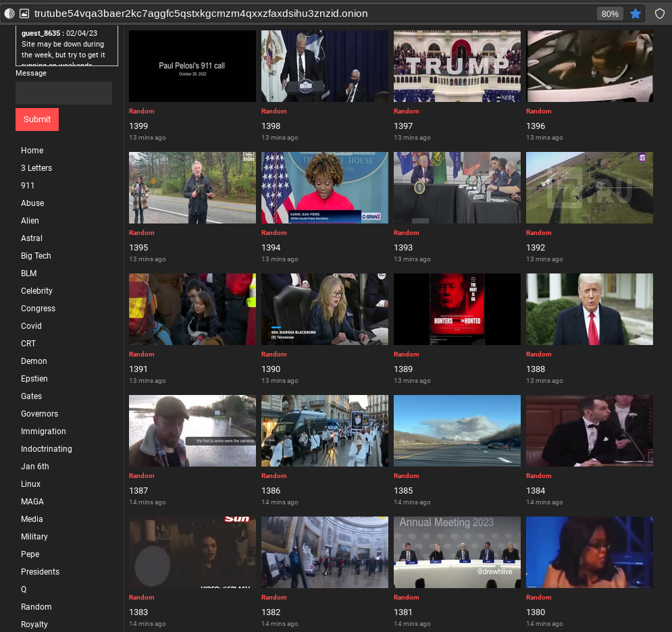The width and height of the screenshot is (672, 632).
Task: Select the Q category
Action: pos(24,589)
